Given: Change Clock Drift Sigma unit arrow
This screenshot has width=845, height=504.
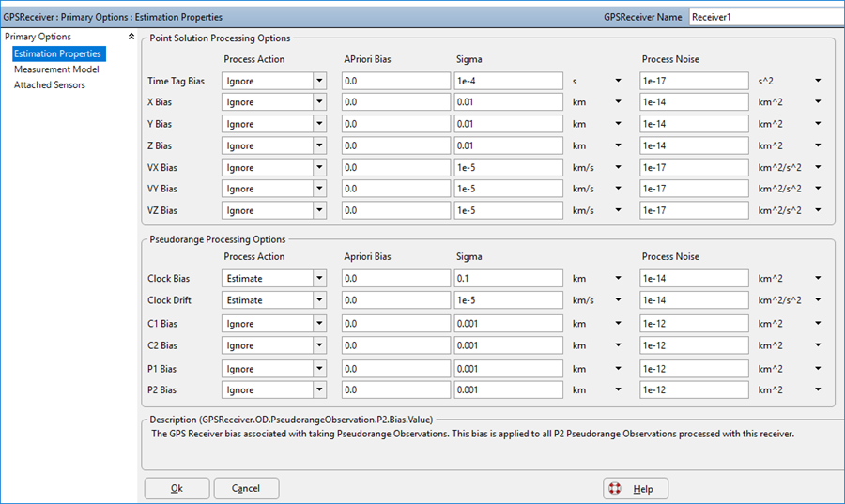Looking at the screenshot, I should coord(618,300).
